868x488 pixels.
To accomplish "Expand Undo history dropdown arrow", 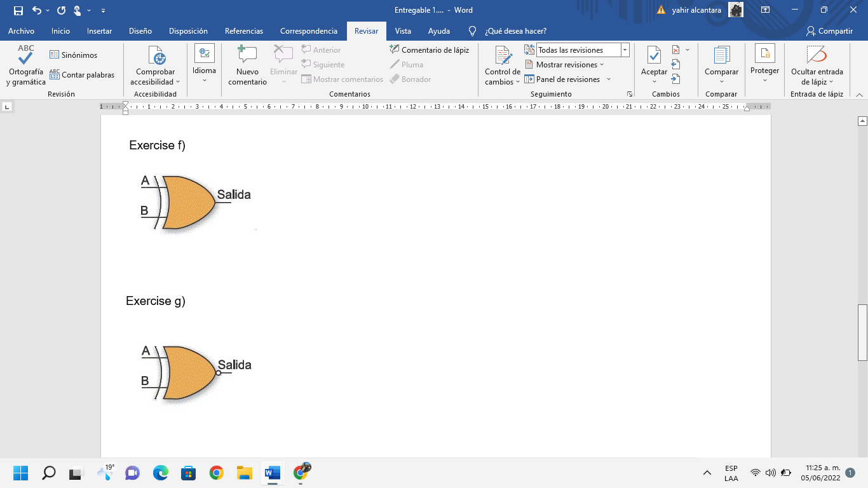I will tap(48, 10).
